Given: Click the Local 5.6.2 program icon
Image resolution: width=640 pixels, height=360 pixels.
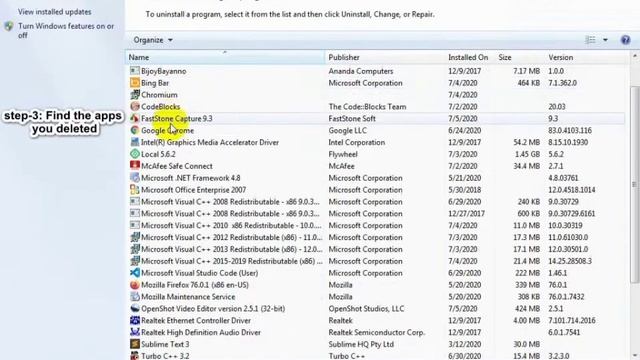Looking at the screenshot, I should (x=135, y=154).
